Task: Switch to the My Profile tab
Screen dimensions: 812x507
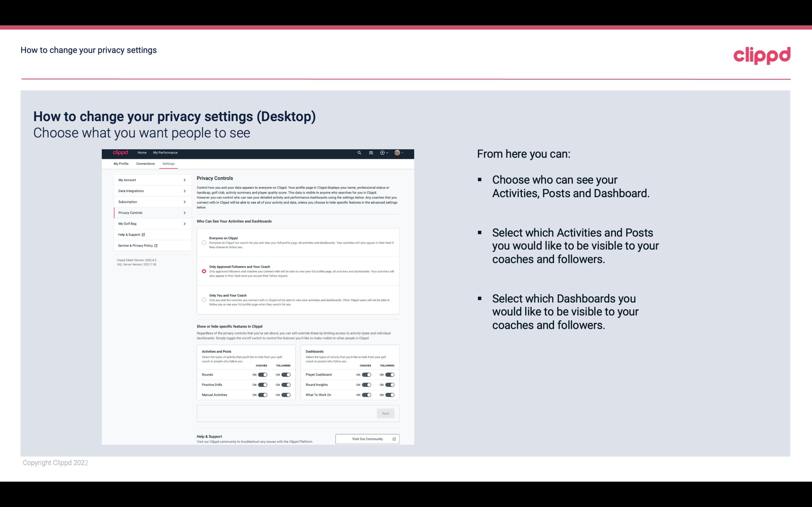Action: (x=121, y=163)
